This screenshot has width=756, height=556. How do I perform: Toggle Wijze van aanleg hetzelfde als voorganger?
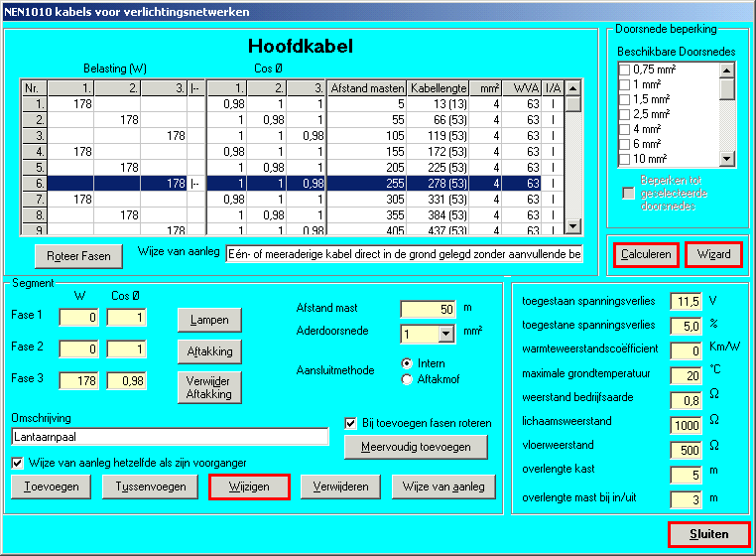tap(17, 464)
